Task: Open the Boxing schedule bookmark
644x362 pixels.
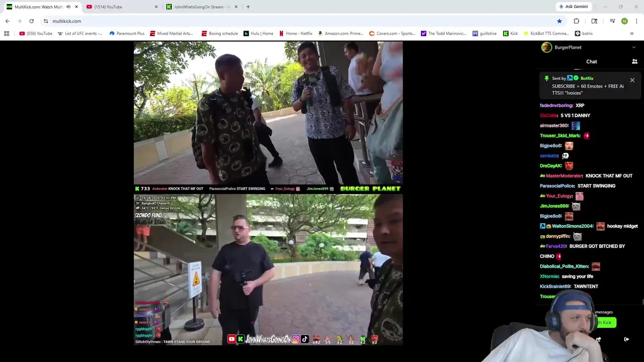Action: 220,34
